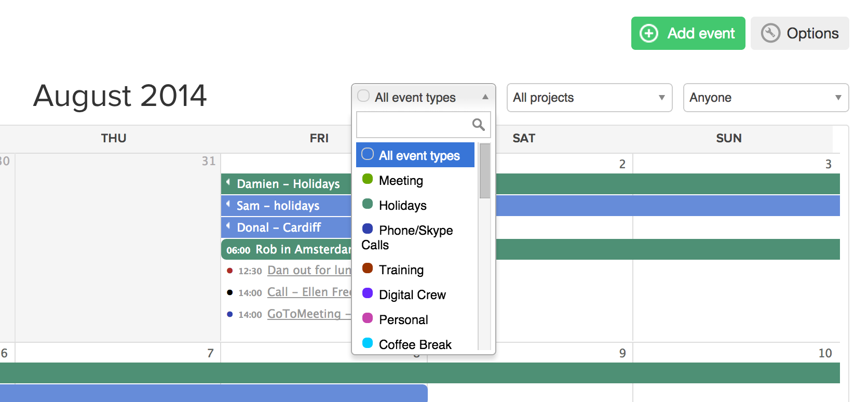Image resolution: width=868 pixels, height=402 pixels.
Task: Click the red dot beside Dan out for lunch
Action: [x=230, y=271]
